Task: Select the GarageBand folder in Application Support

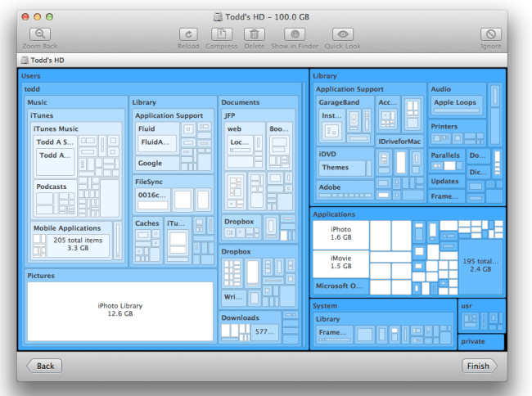Action: click(x=339, y=101)
